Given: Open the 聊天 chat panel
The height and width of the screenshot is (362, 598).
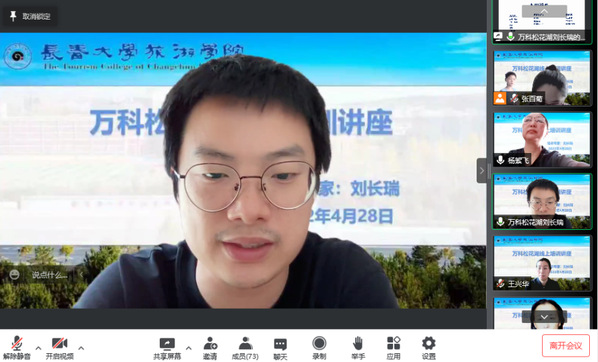Looking at the screenshot, I should [x=280, y=348].
